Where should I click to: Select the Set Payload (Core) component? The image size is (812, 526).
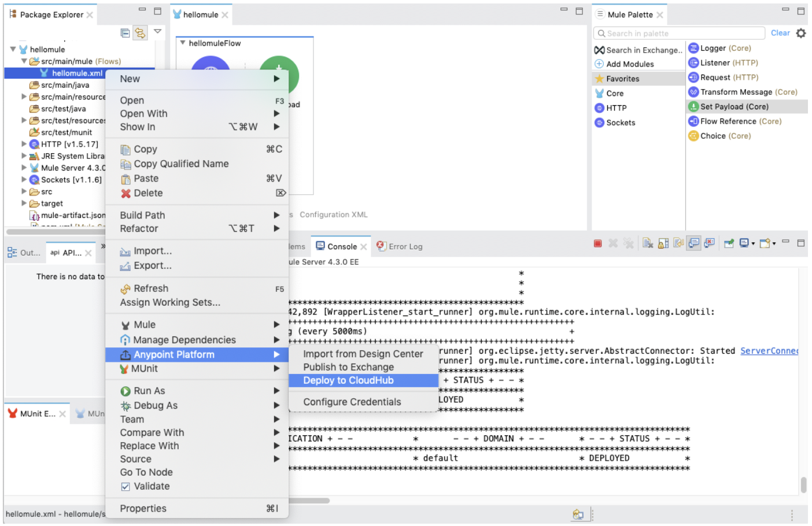747,106
